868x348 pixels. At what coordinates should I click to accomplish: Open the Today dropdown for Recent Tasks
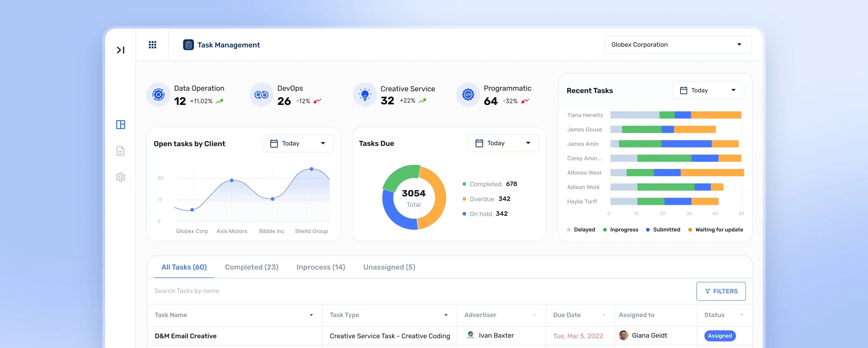point(708,90)
